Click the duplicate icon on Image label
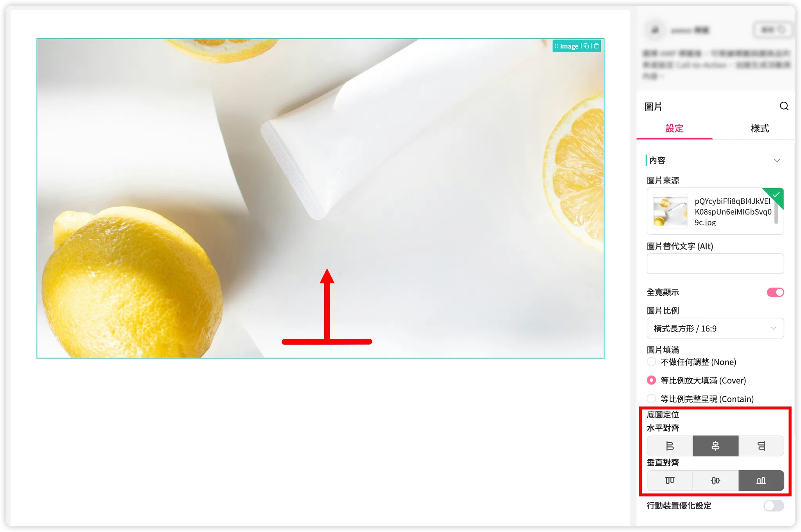The height and width of the screenshot is (532, 801). pos(586,46)
